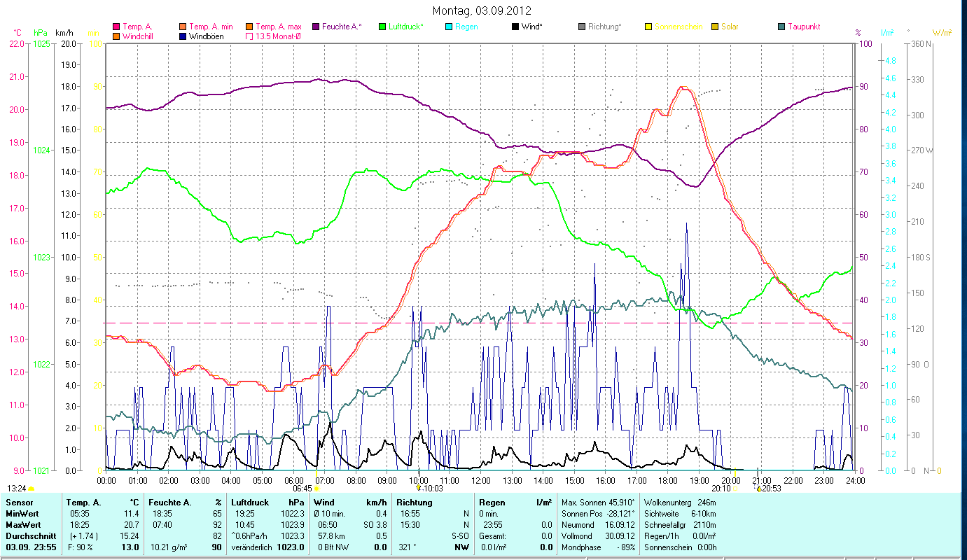Click the sunset sun icon at 20:10
This screenshot has height=560, width=967.
(x=735, y=489)
